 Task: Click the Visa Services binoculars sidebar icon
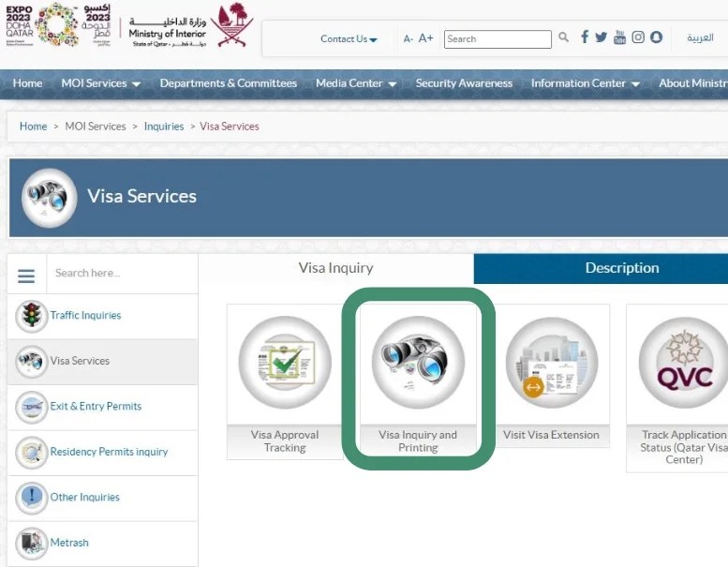click(x=32, y=361)
